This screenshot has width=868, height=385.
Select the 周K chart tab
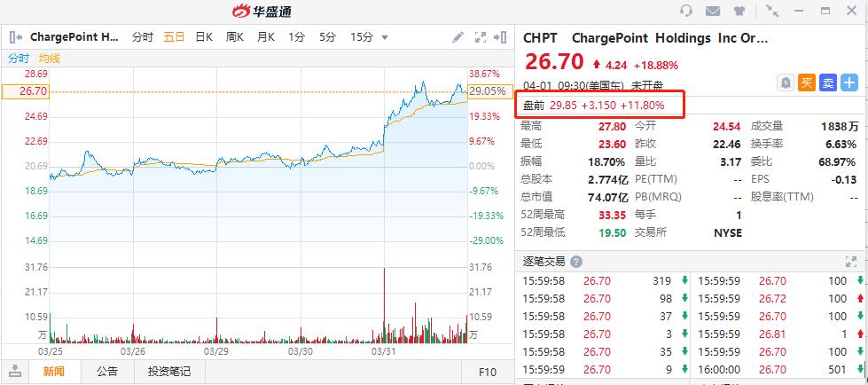click(x=235, y=37)
